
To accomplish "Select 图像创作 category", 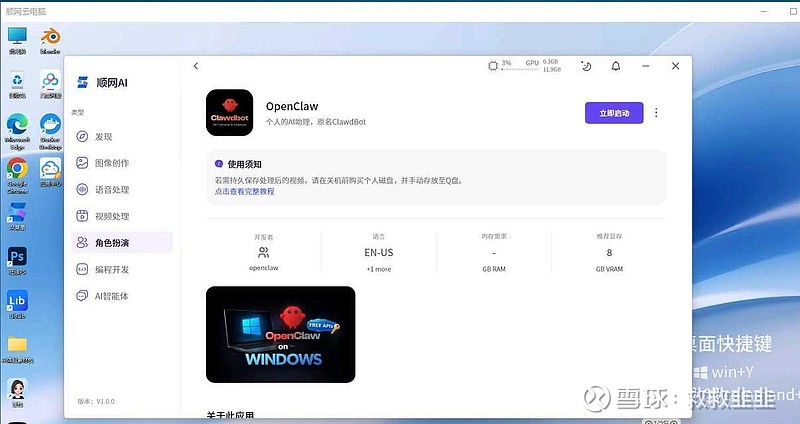I will coord(122,163).
